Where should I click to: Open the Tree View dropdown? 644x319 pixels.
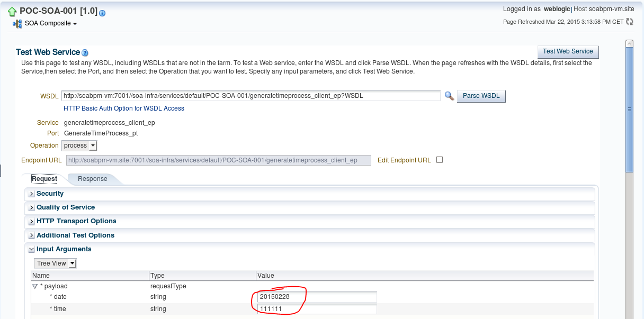click(x=56, y=263)
